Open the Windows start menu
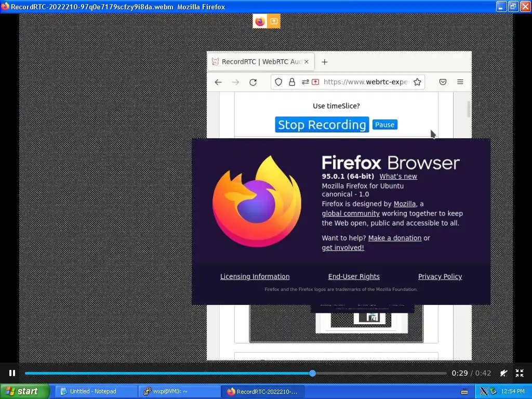Image resolution: width=532 pixels, height=399 pixels. pos(24,391)
